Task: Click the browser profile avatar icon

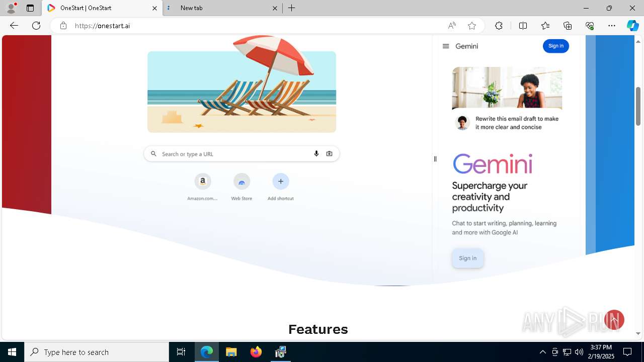Action: point(11,8)
